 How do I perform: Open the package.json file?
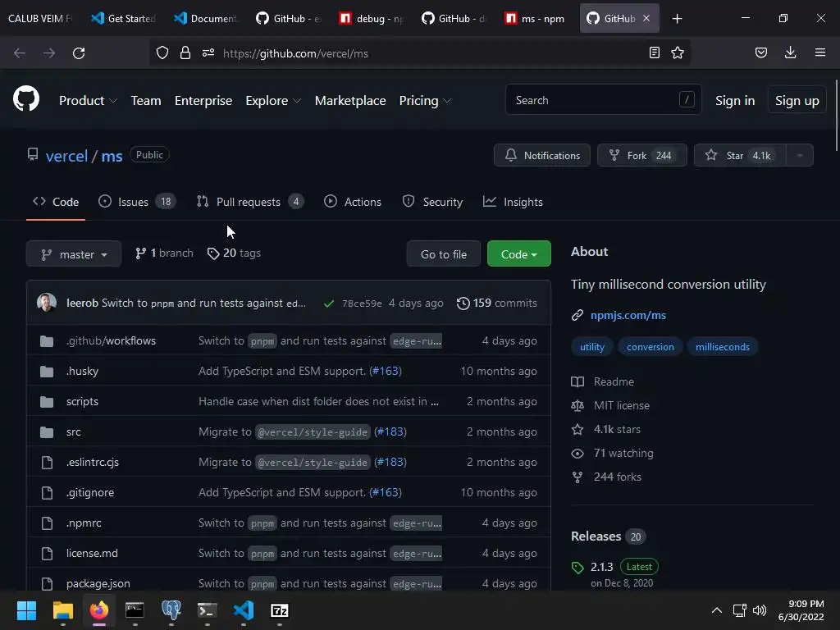tap(98, 583)
